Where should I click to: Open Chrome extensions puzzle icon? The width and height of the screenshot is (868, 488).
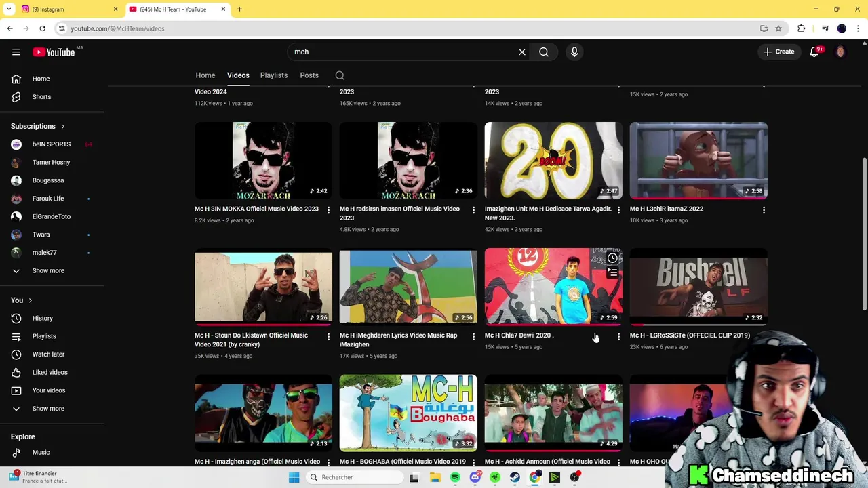(802, 28)
